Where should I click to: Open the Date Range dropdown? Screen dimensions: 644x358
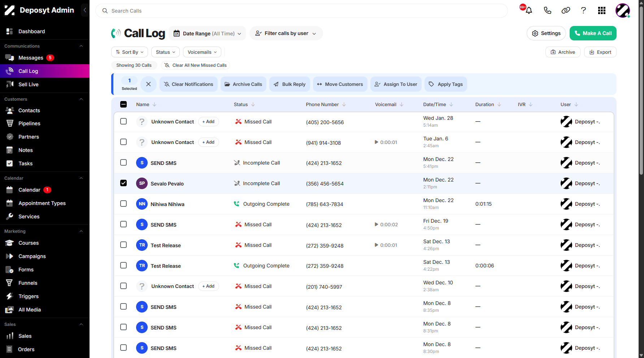pos(207,33)
